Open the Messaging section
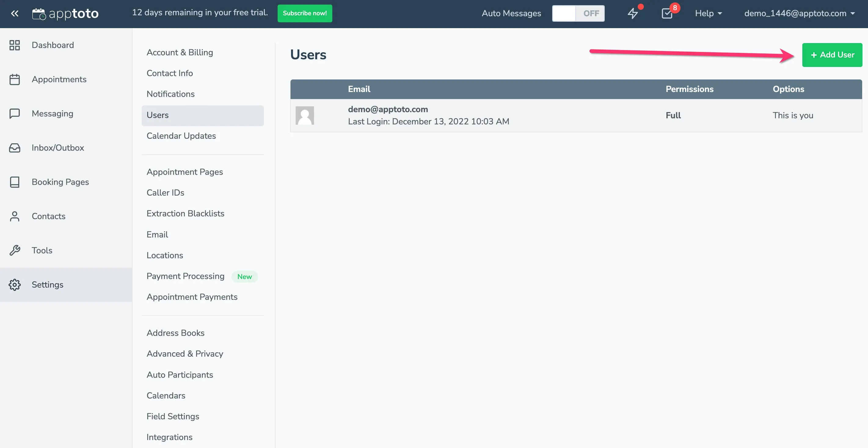Image resolution: width=868 pixels, height=448 pixels. (x=52, y=114)
